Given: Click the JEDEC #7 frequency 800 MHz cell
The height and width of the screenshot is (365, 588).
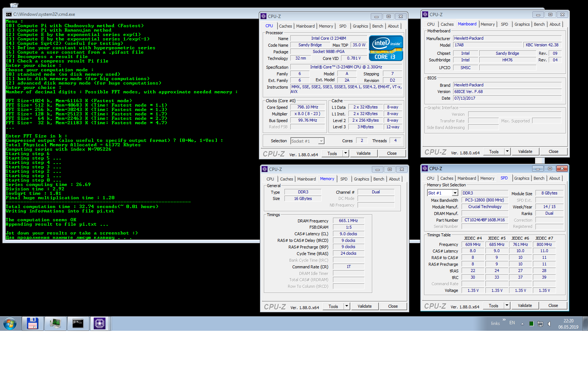Looking at the screenshot, I should (x=544, y=244).
